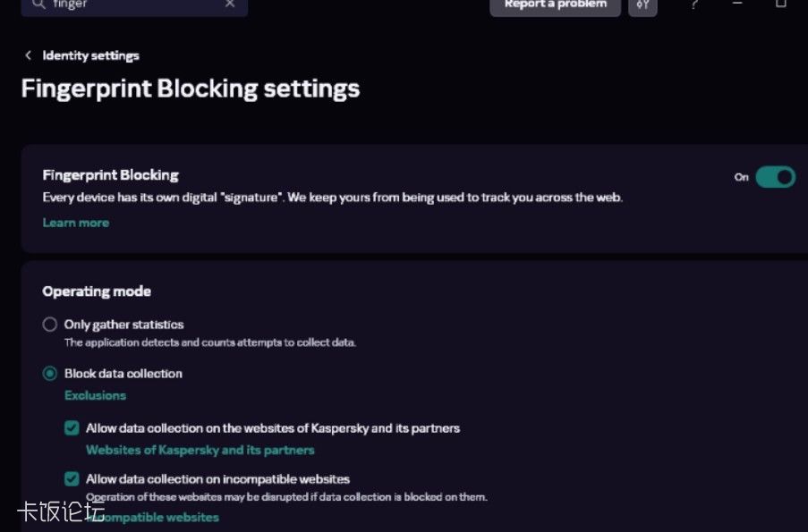The width and height of the screenshot is (808, 532).
Task: Open the Learn more link
Action: pyautogui.click(x=76, y=223)
